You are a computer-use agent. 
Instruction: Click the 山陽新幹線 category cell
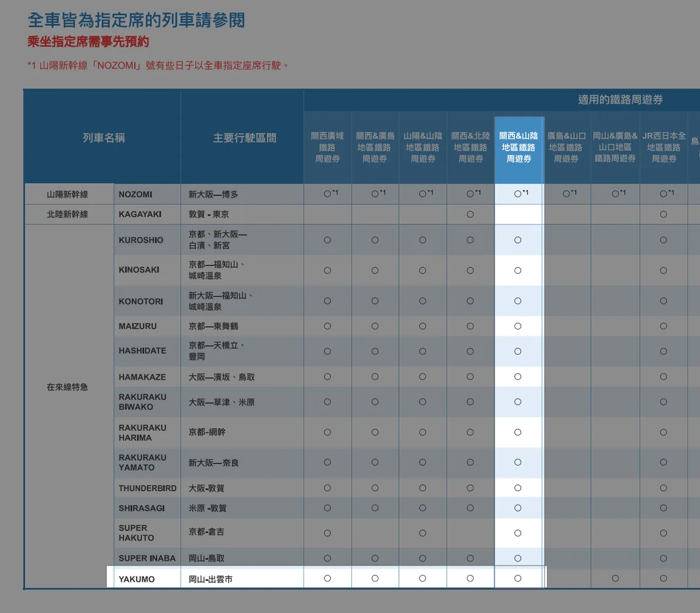(x=68, y=195)
